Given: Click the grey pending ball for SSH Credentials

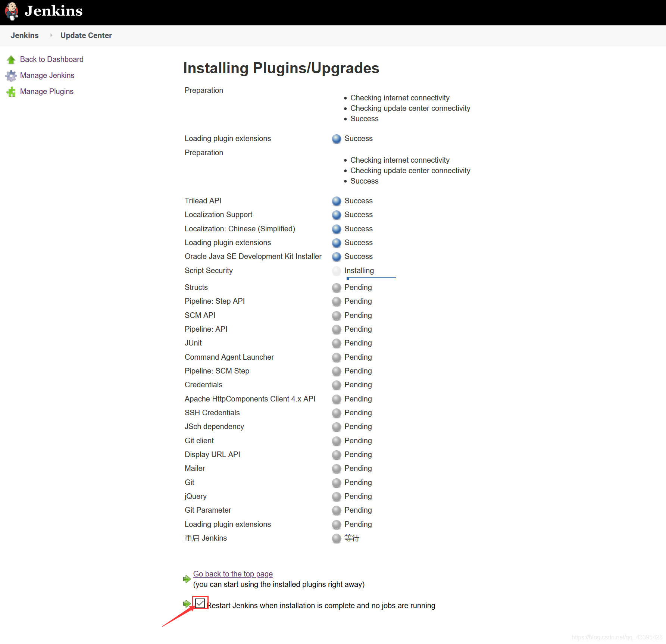Looking at the screenshot, I should coord(337,413).
